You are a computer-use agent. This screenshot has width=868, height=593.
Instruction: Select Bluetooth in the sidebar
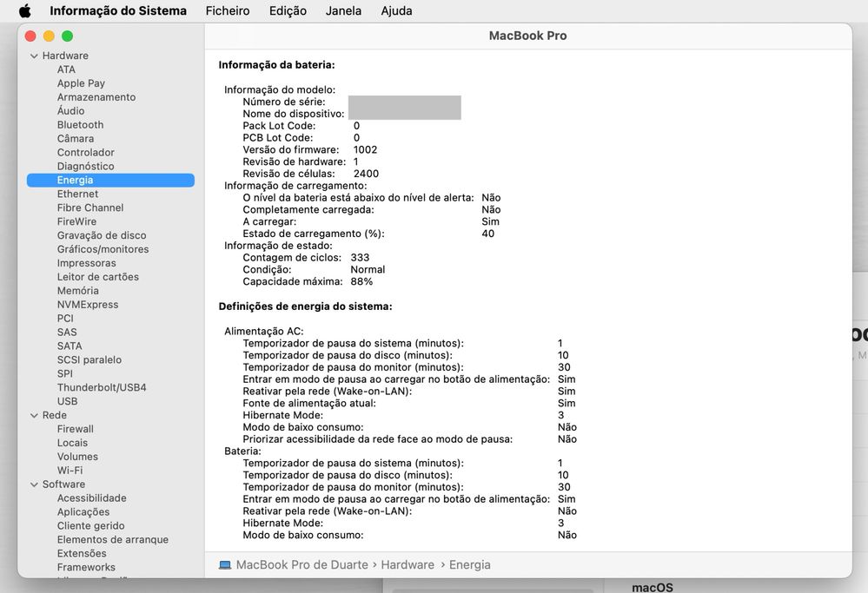click(x=80, y=124)
